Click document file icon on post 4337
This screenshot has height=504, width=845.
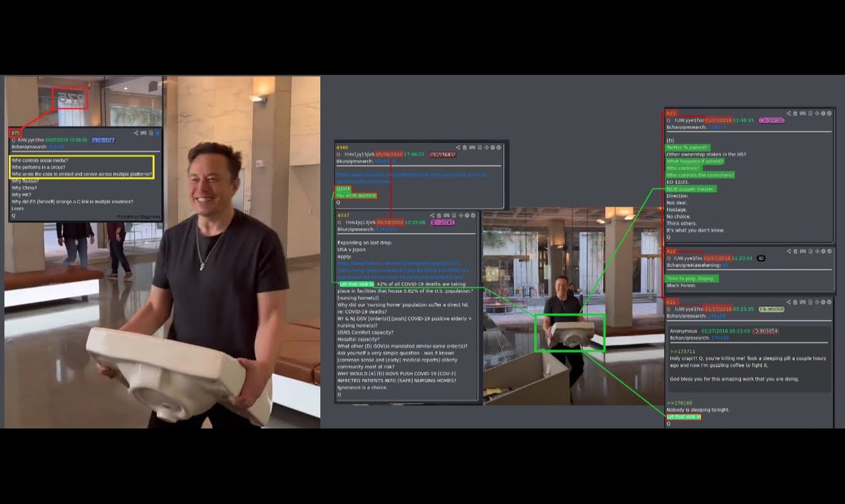454,216
